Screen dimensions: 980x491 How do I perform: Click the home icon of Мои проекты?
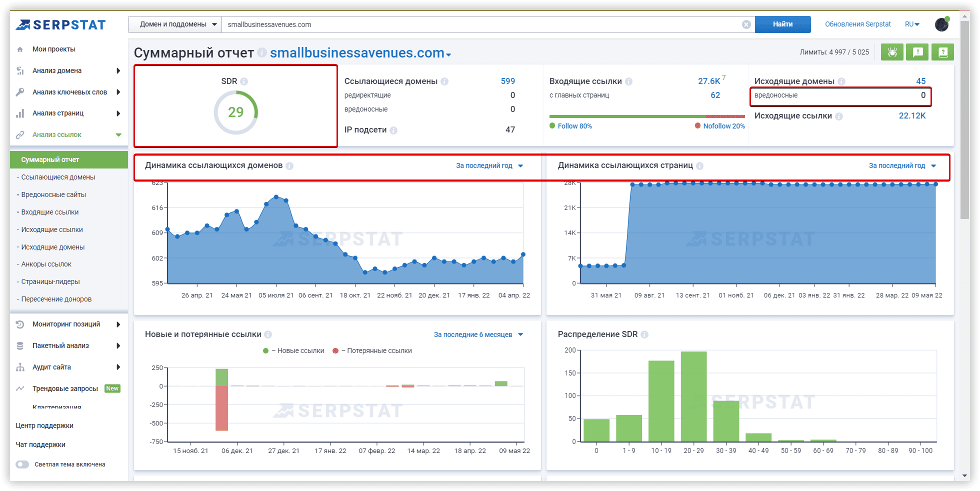(20, 49)
